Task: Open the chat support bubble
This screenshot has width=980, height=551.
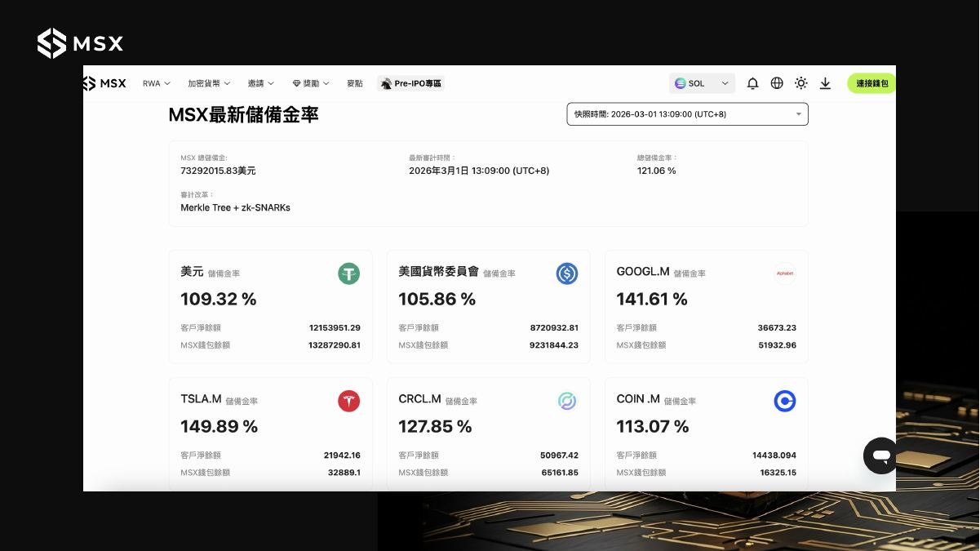Action: coord(880,455)
